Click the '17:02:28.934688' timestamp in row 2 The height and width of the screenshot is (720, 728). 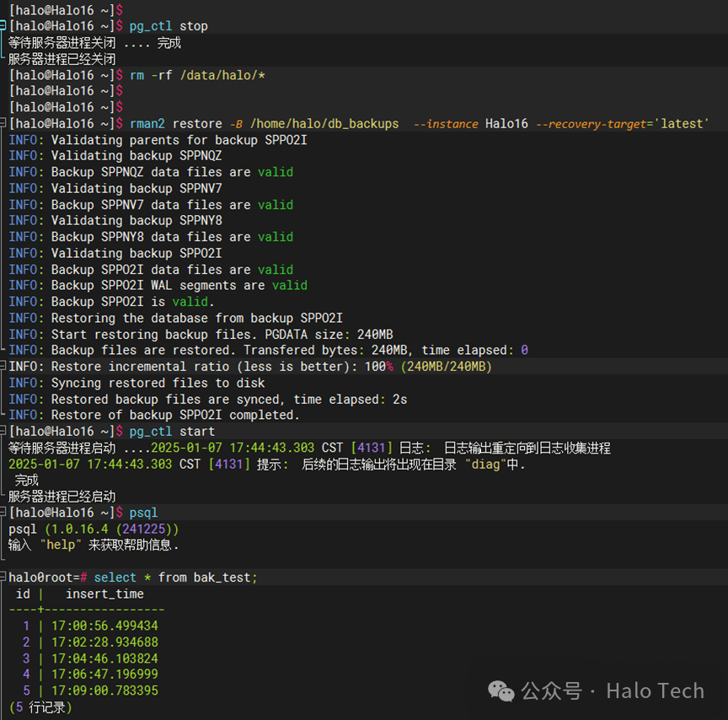tap(104, 642)
